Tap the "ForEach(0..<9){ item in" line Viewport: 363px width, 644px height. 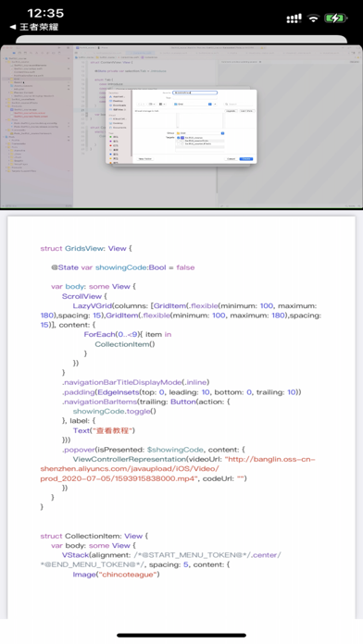128,334
